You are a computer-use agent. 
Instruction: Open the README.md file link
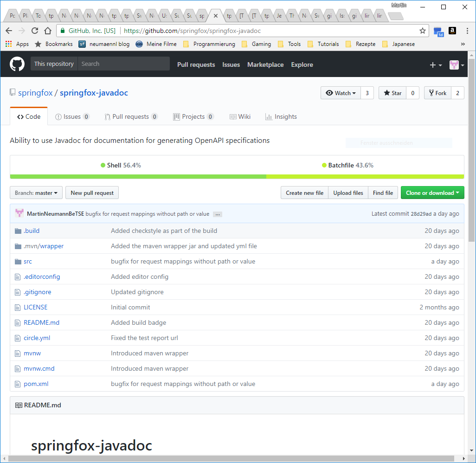click(x=41, y=322)
